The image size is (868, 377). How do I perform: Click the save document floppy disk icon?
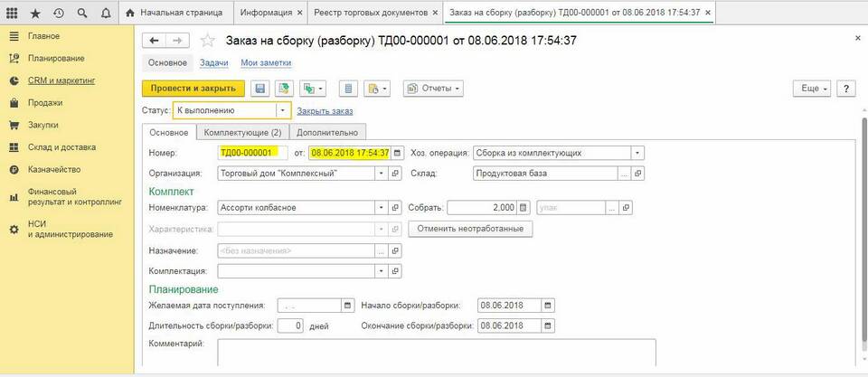click(x=260, y=89)
